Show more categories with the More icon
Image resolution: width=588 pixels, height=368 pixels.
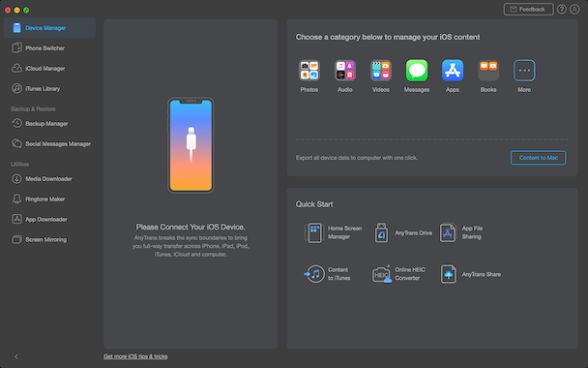click(524, 71)
